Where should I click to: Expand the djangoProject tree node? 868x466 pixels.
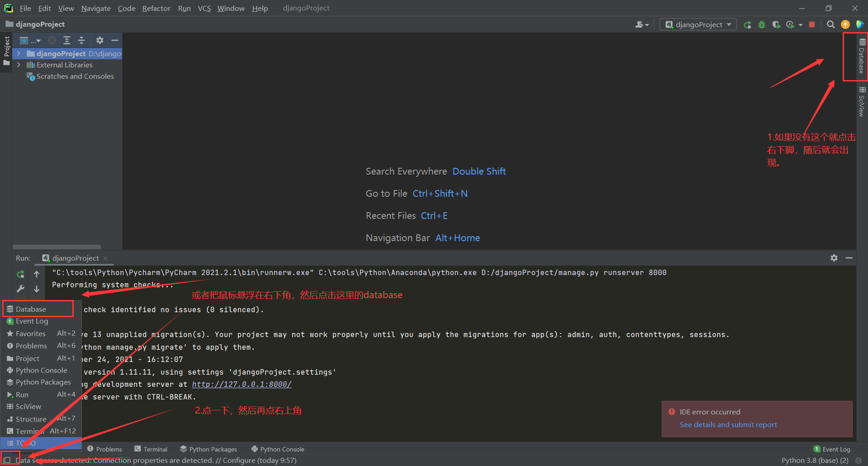[x=19, y=53]
